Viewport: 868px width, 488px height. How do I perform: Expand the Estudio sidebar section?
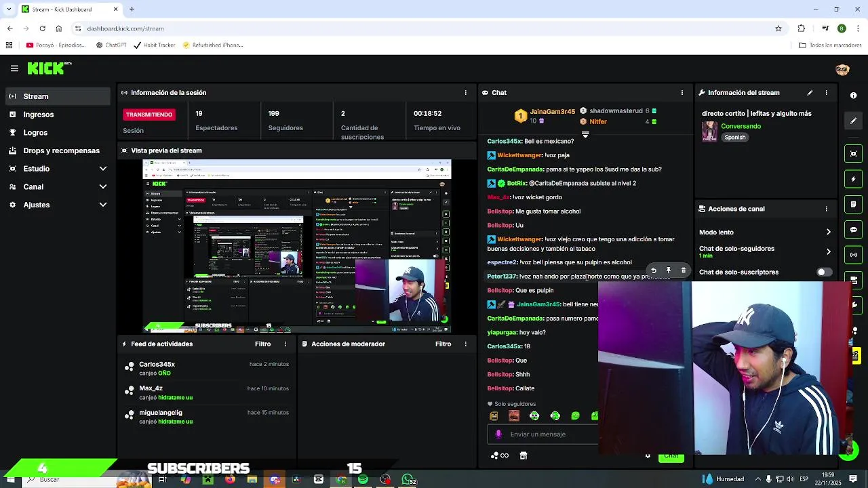click(x=57, y=169)
